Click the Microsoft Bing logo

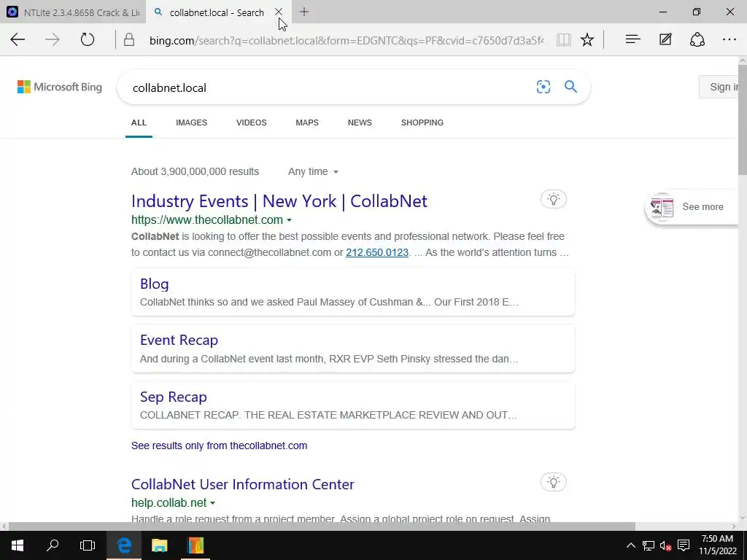(x=60, y=87)
